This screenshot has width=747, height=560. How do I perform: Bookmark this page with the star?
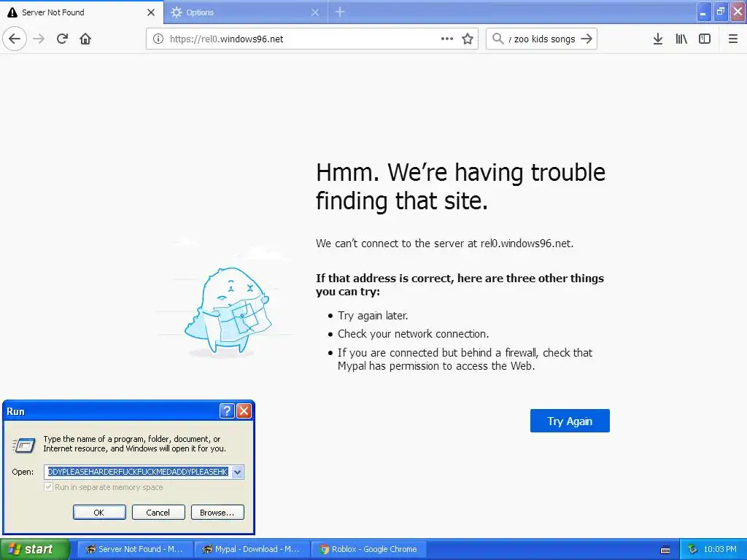point(468,39)
